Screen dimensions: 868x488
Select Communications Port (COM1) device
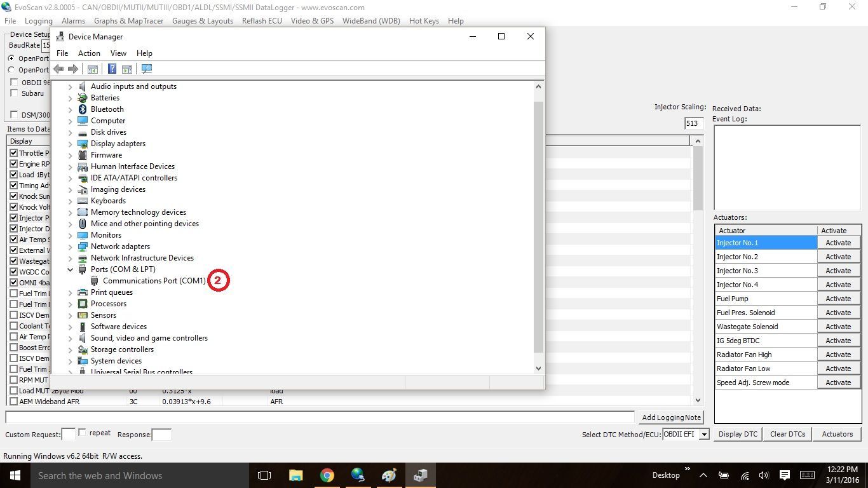[x=154, y=281]
